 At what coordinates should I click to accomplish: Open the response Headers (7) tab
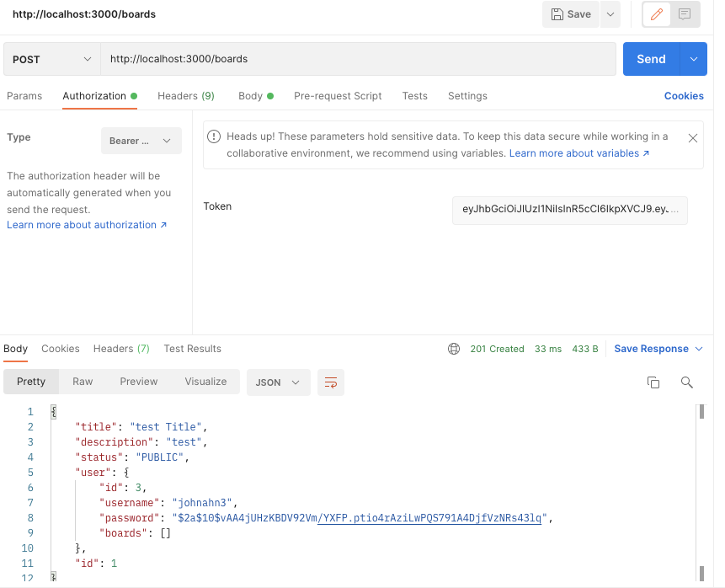click(121, 349)
